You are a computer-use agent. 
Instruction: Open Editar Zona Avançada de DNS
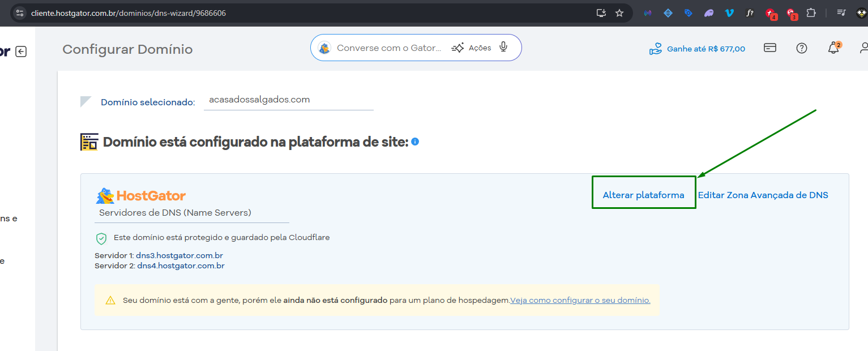click(x=763, y=195)
